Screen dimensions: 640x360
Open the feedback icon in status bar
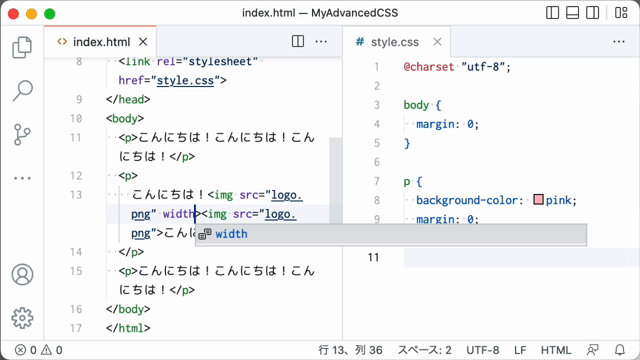(x=592, y=350)
